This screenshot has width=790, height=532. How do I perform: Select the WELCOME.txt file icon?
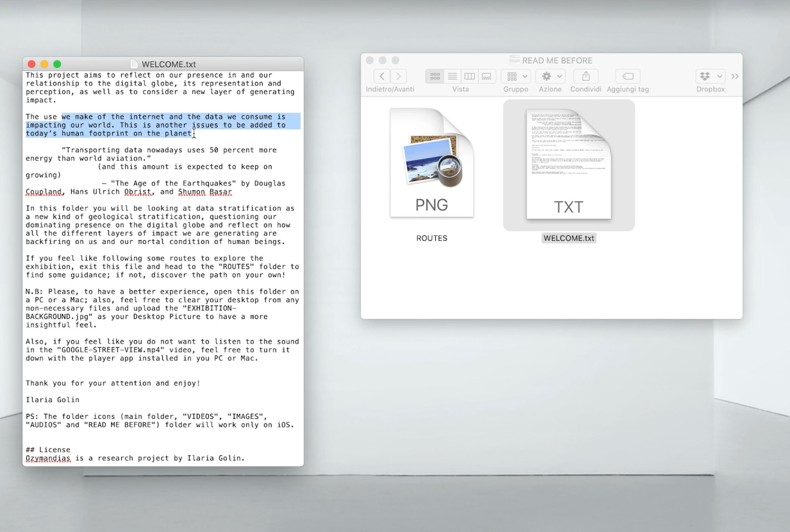pyautogui.click(x=568, y=165)
